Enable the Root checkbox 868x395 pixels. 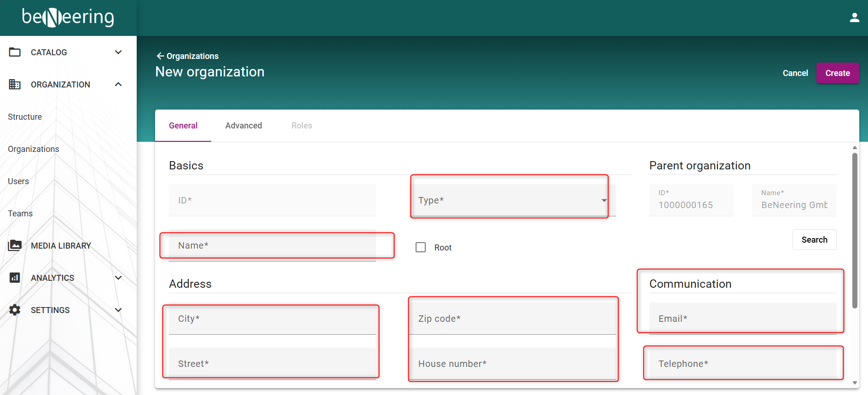click(x=421, y=247)
